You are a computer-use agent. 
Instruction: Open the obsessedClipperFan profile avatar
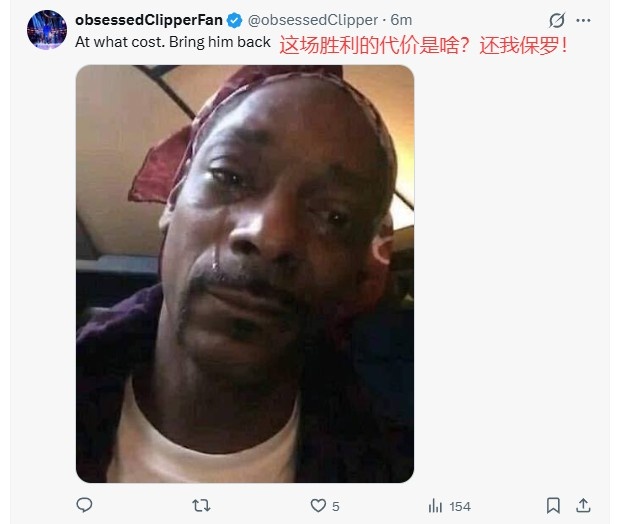47,30
